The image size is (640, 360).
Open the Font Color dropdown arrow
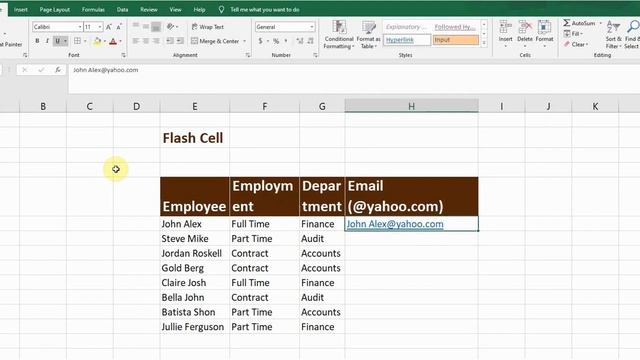120,41
